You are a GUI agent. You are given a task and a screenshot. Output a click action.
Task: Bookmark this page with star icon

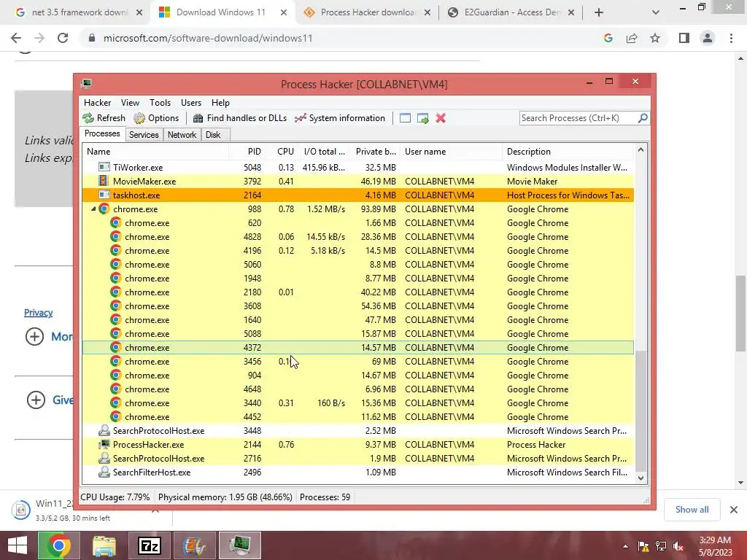[x=655, y=38]
